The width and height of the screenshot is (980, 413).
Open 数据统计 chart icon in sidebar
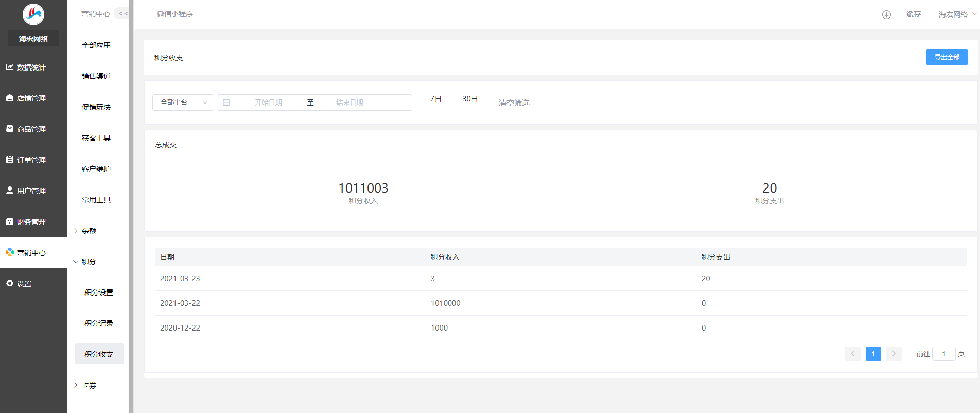coord(10,67)
